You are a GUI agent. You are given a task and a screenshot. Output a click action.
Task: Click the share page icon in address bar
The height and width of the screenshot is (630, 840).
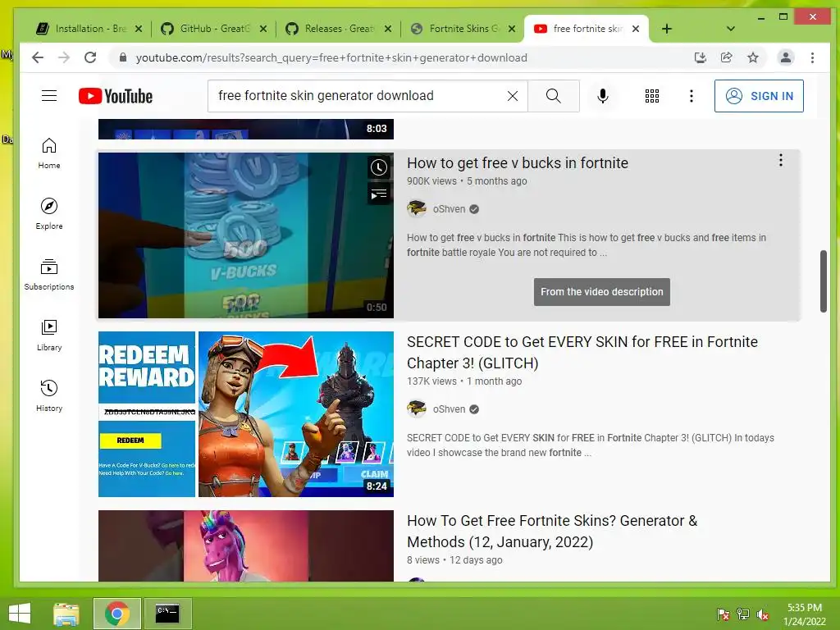(727, 58)
